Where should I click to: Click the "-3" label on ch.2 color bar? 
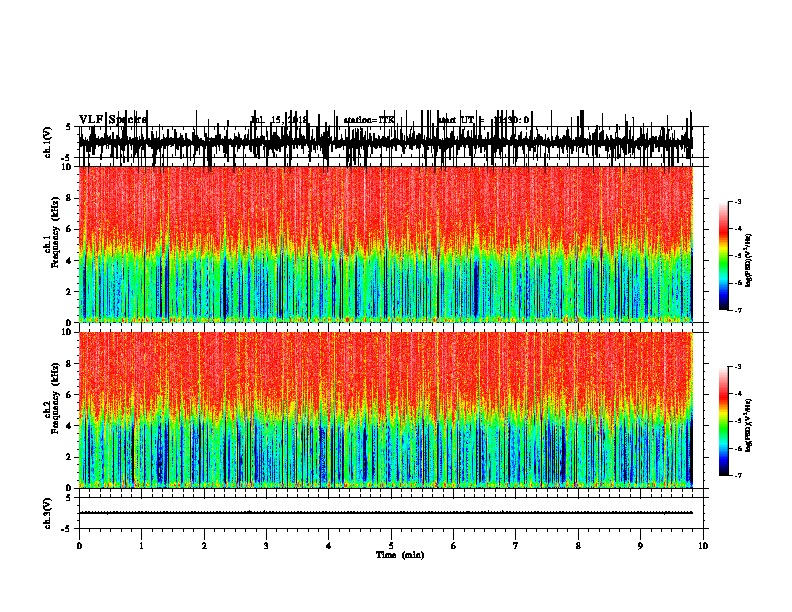[x=737, y=367]
